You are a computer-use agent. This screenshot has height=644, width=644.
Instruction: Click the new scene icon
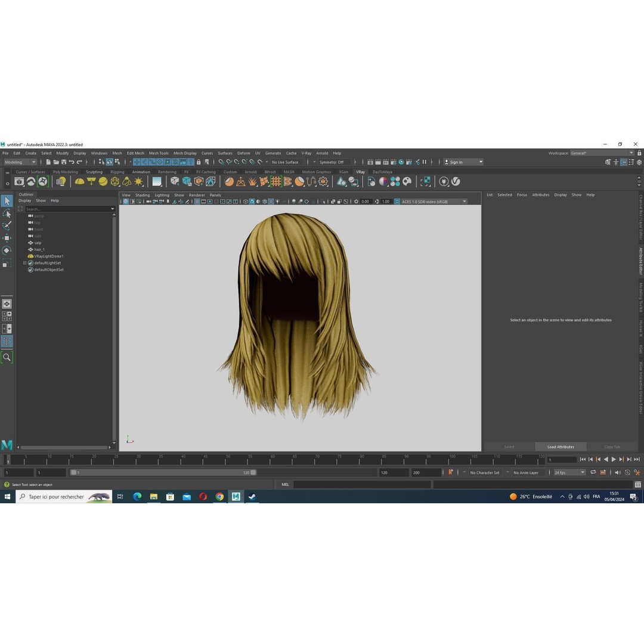pos(48,162)
